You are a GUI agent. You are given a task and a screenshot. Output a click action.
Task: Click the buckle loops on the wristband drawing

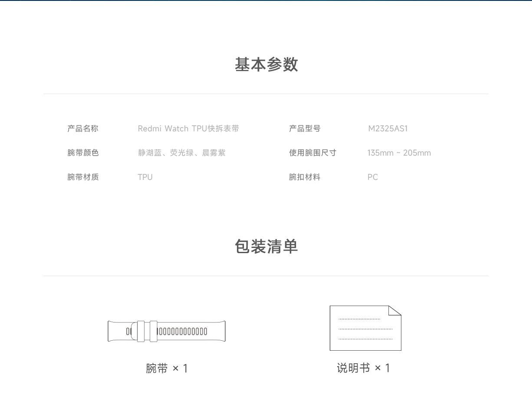coord(147,331)
